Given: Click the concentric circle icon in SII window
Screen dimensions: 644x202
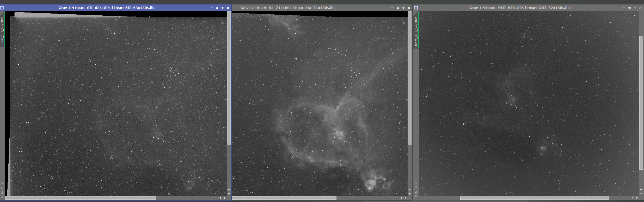Looking at the screenshot, I should tap(2, 197).
